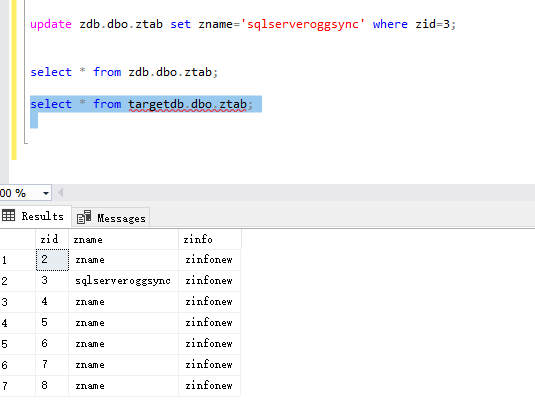Select zinfonew cell in row 4
The width and height of the screenshot is (535, 414).
pyautogui.click(x=210, y=323)
